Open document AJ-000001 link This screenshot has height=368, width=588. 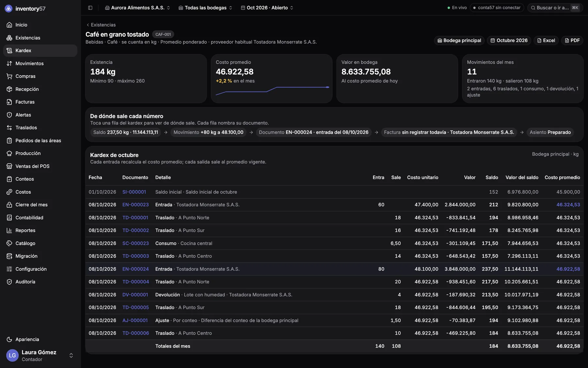click(x=135, y=321)
